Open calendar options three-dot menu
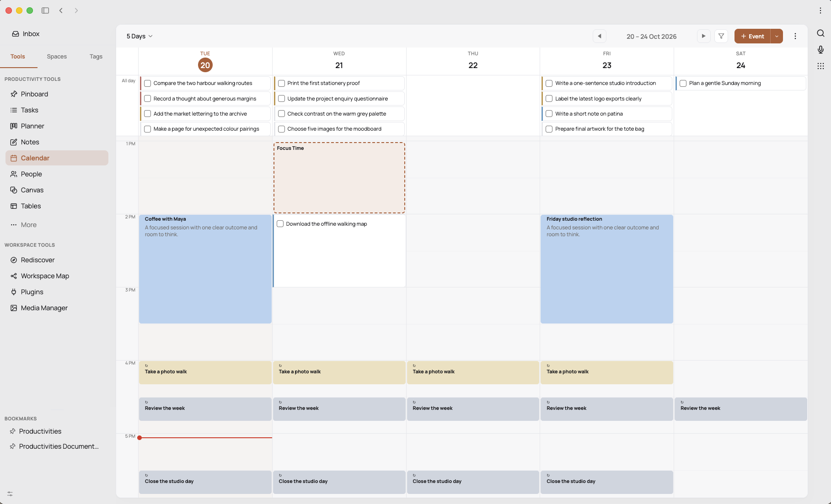 pyautogui.click(x=795, y=36)
